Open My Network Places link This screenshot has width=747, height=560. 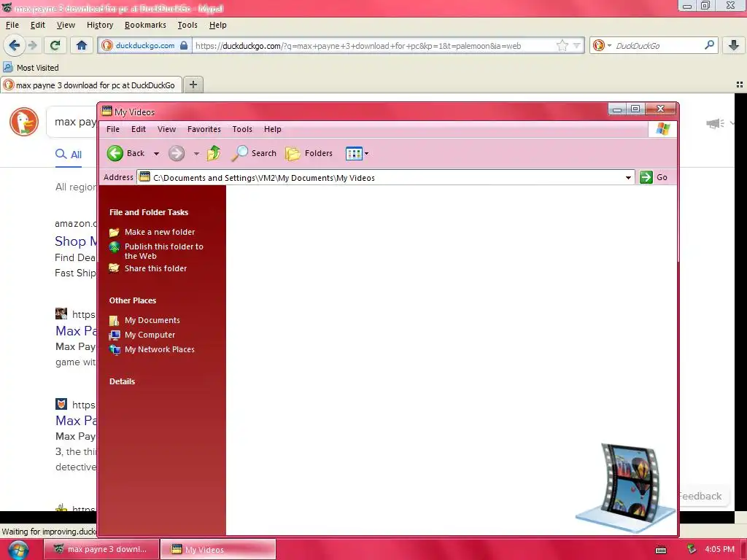coord(159,349)
